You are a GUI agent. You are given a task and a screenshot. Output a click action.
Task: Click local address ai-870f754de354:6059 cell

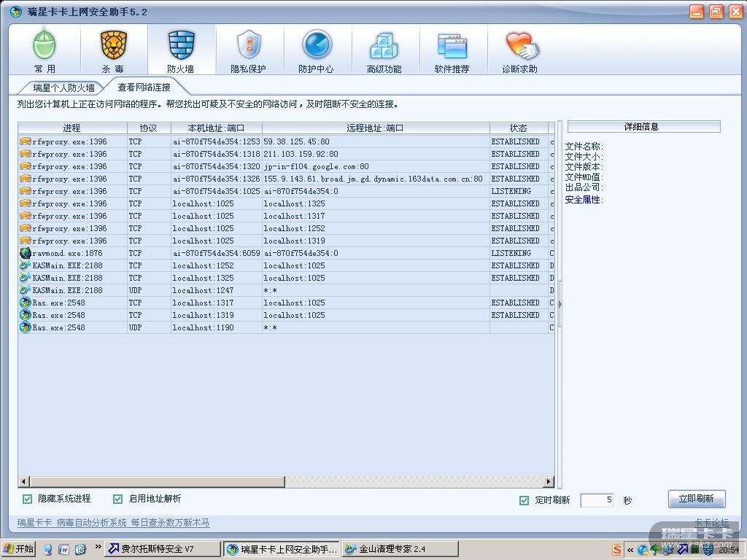pyautogui.click(x=216, y=253)
